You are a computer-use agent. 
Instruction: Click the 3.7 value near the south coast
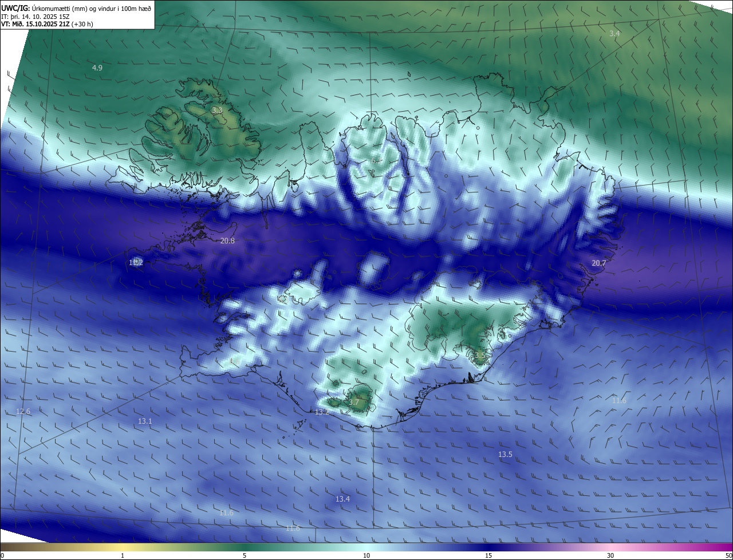[354, 402]
